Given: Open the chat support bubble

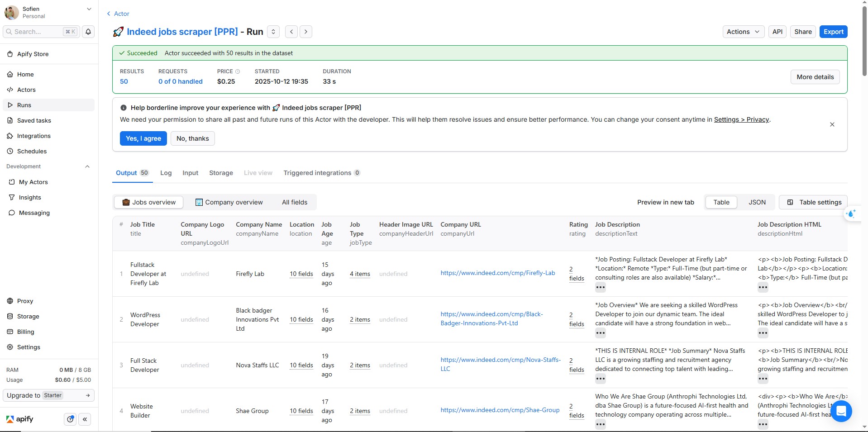Looking at the screenshot, I should coord(841,411).
